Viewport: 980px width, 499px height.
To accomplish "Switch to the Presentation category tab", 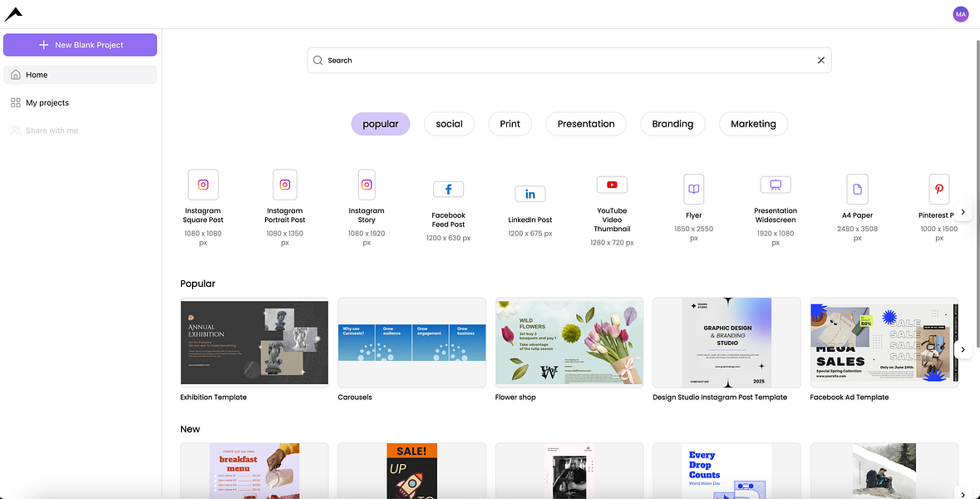I will pyautogui.click(x=586, y=124).
